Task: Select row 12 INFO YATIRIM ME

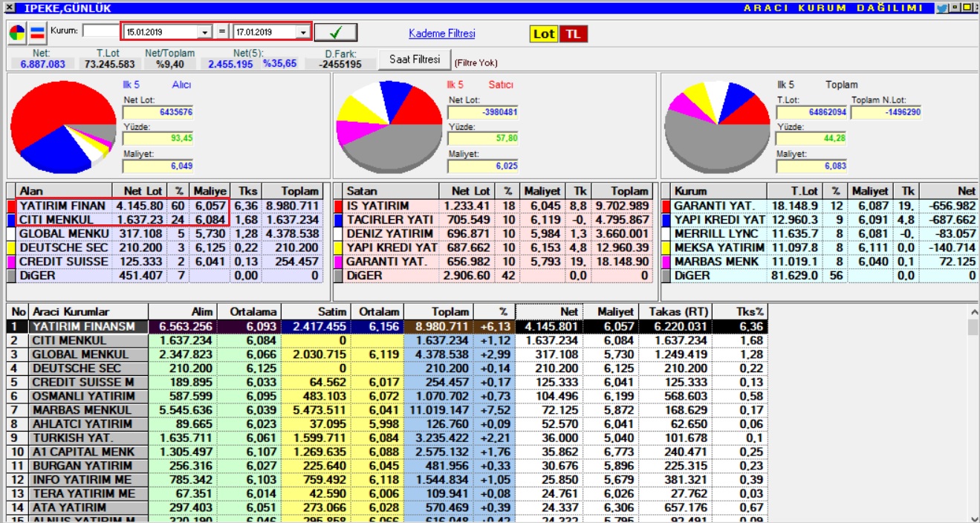Action: [387, 480]
